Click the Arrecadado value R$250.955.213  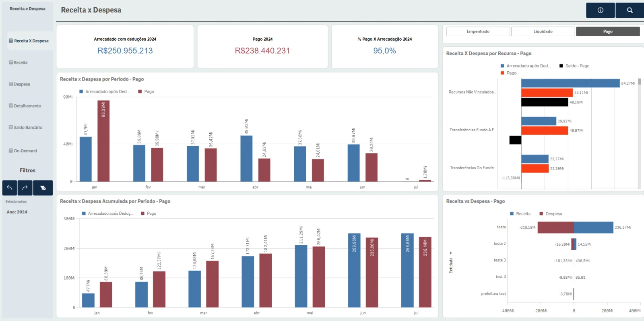(x=125, y=51)
